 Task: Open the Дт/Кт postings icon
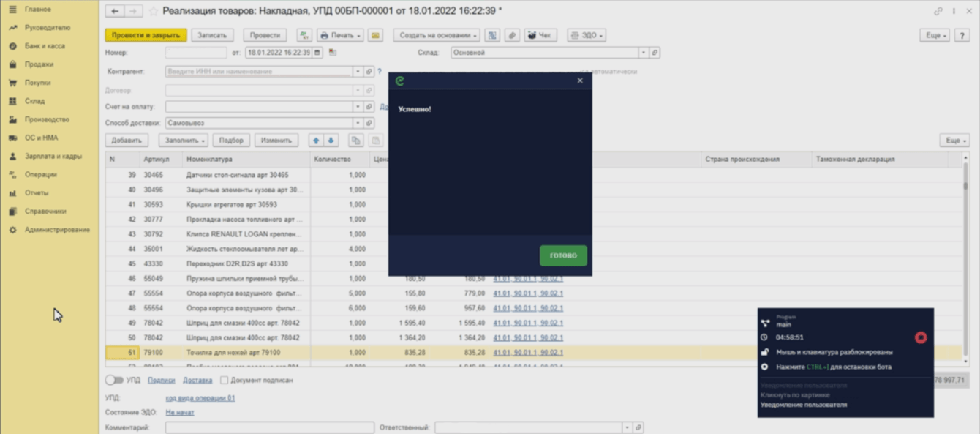[x=304, y=35]
